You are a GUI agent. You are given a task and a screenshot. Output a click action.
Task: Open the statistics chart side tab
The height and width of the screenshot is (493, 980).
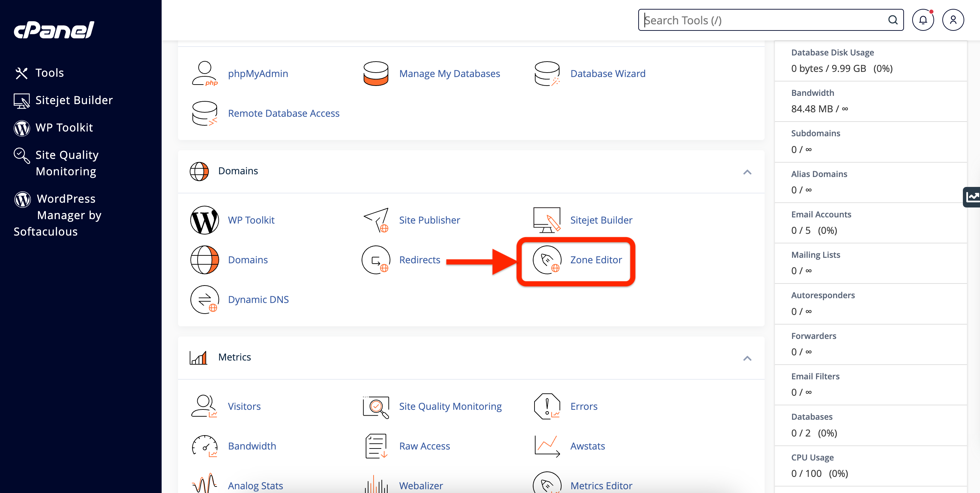tap(972, 197)
